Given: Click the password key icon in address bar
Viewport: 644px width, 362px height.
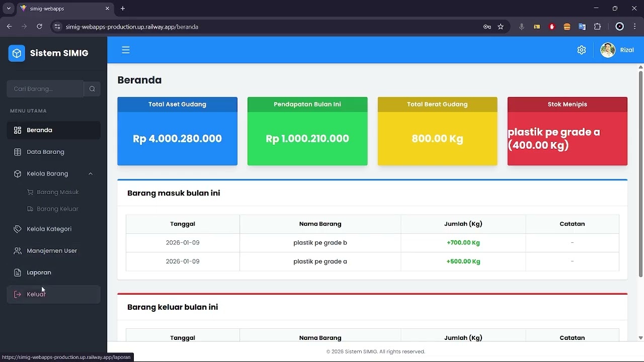Looking at the screenshot, I should [x=487, y=27].
